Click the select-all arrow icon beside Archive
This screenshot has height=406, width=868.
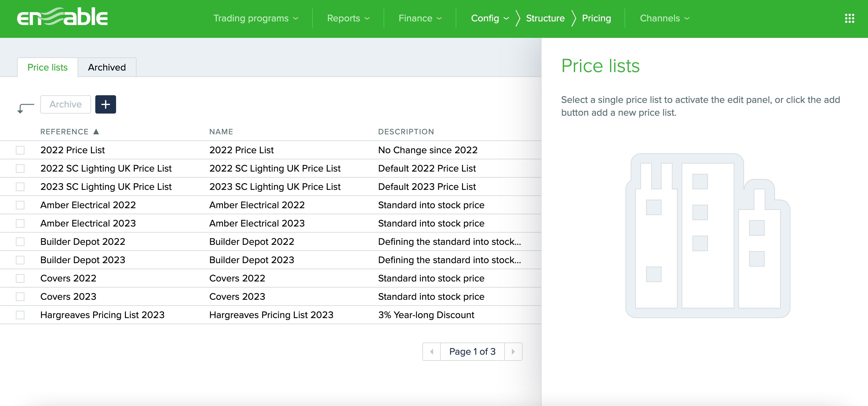coord(25,108)
